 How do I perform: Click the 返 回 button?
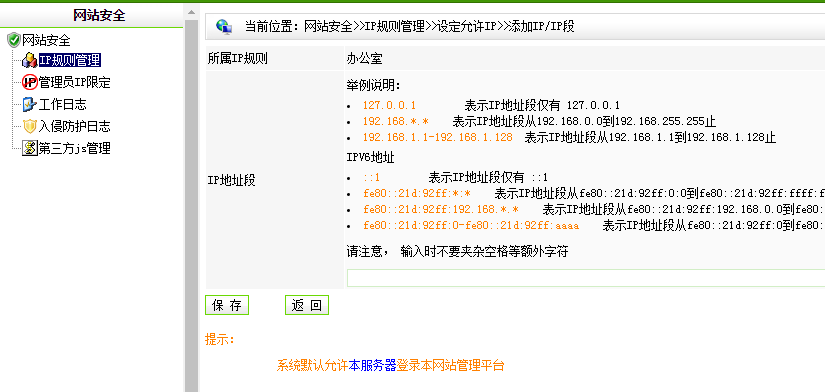coord(307,305)
